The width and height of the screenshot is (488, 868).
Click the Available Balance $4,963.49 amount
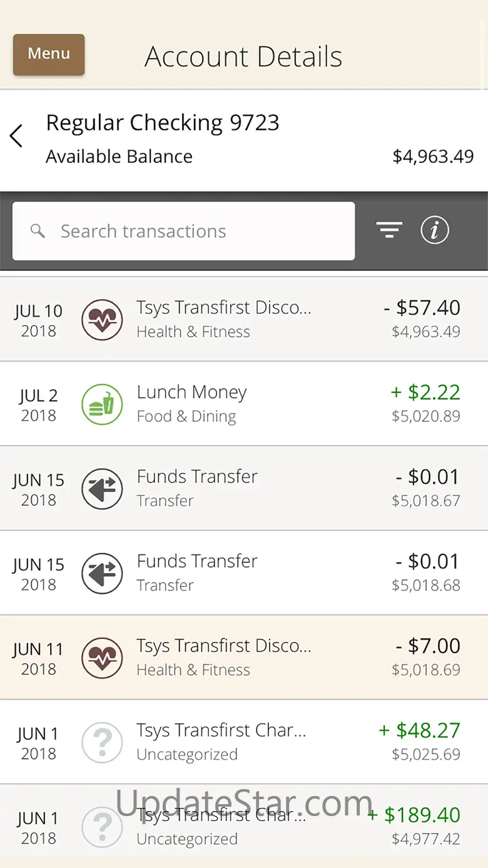point(433,156)
